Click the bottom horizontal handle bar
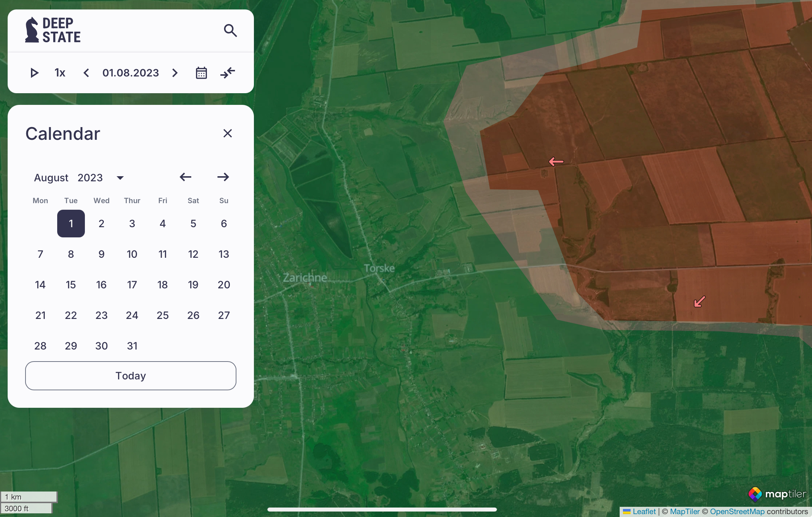 coord(382,509)
